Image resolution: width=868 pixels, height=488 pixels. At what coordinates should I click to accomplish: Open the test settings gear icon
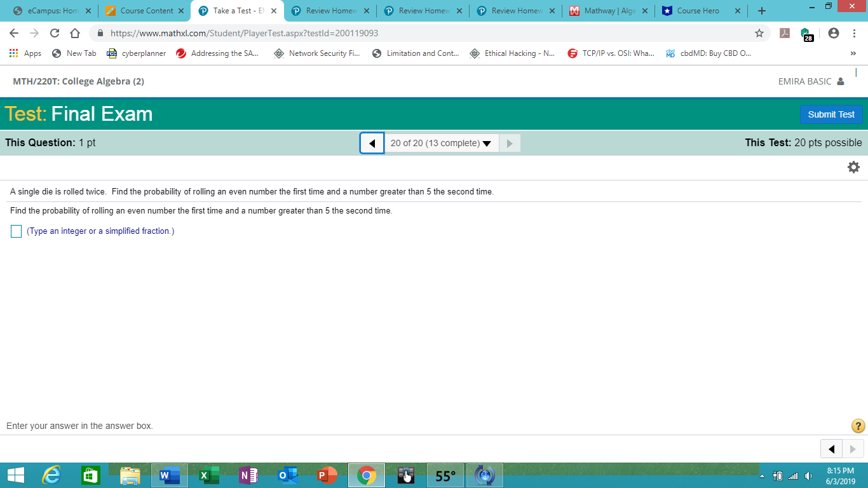point(853,166)
